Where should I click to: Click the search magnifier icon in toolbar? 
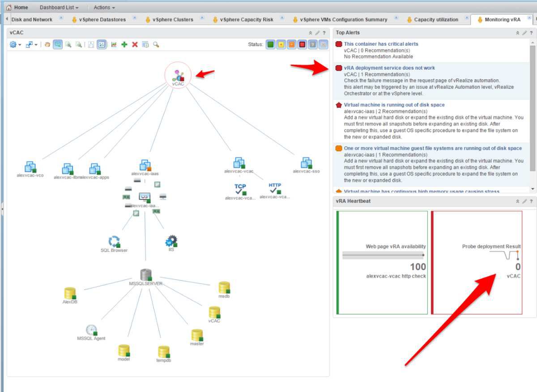click(x=156, y=44)
